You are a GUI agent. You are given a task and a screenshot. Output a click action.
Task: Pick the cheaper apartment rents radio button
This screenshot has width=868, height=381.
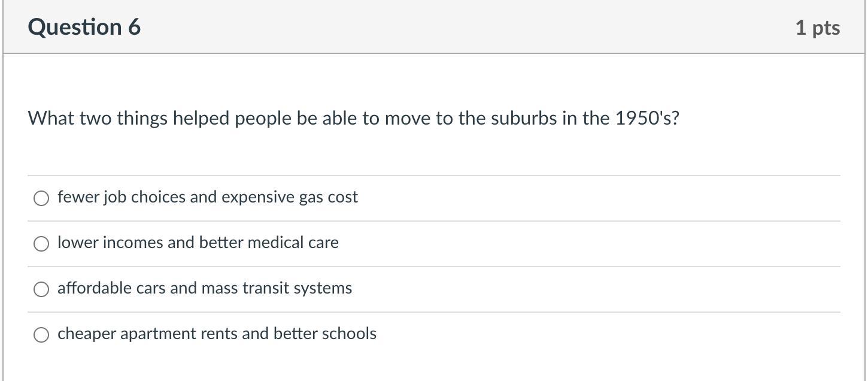pyautogui.click(x=41, y=335)
